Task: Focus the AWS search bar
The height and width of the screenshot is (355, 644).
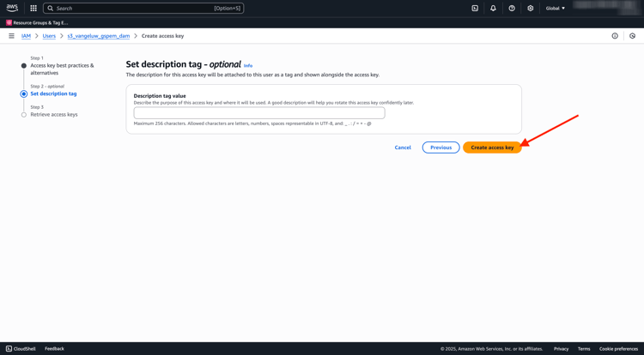Action: [x=143, y=9]
